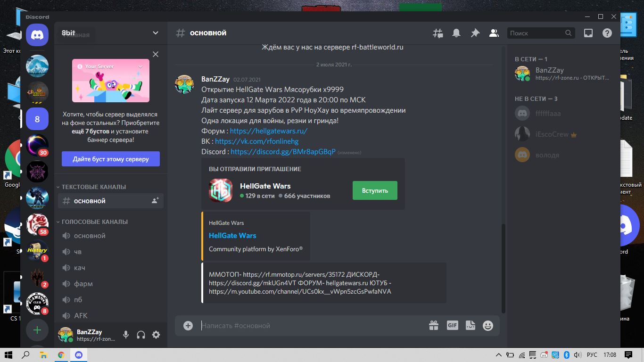The image size is (644, 362).
Task: Join the AFK voice channel
Action: tap(111, 316)
